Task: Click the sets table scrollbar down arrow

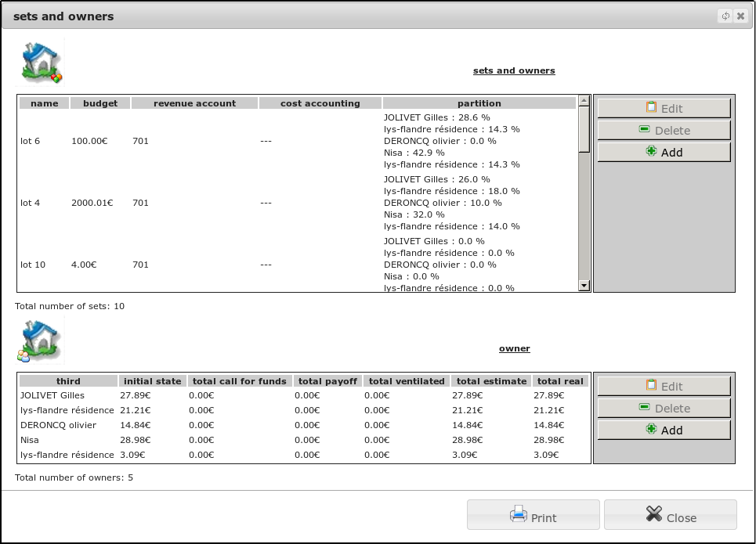Action: click(584, 286)
